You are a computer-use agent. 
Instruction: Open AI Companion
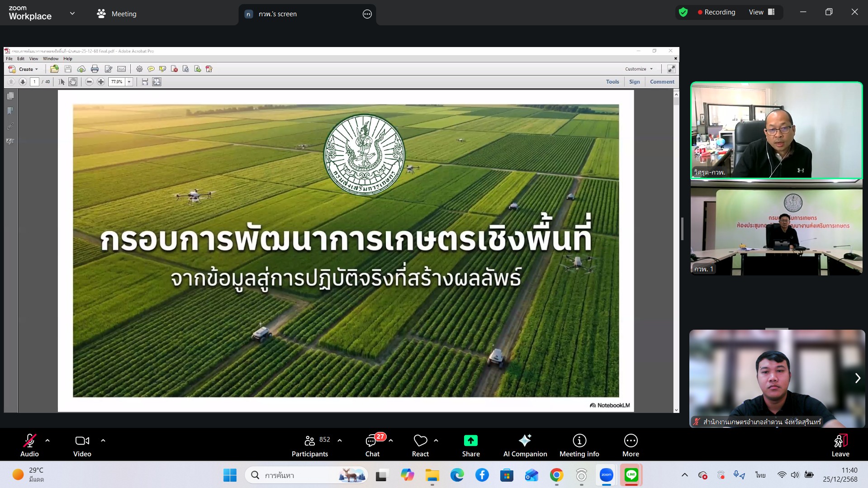point(525,445)
